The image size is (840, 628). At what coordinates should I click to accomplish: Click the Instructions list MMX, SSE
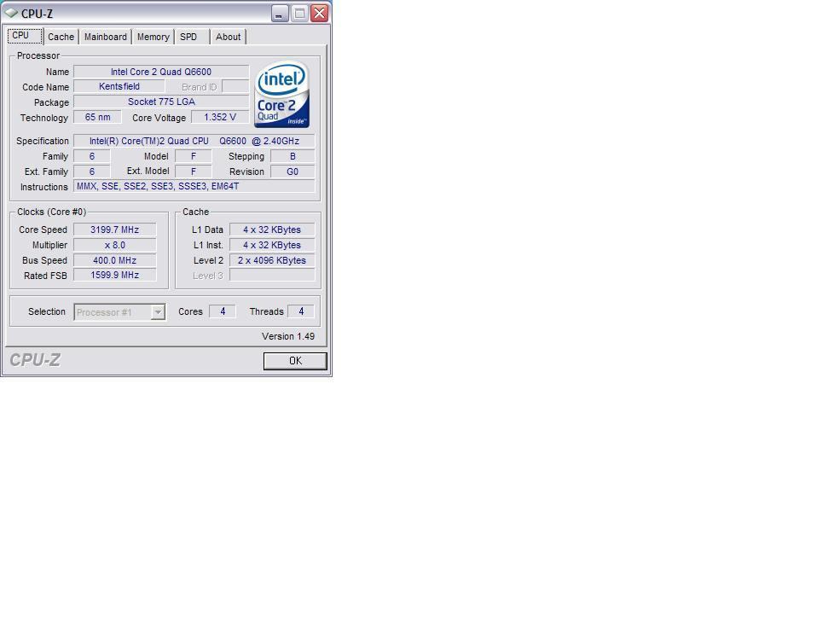[x=194, y=186]
